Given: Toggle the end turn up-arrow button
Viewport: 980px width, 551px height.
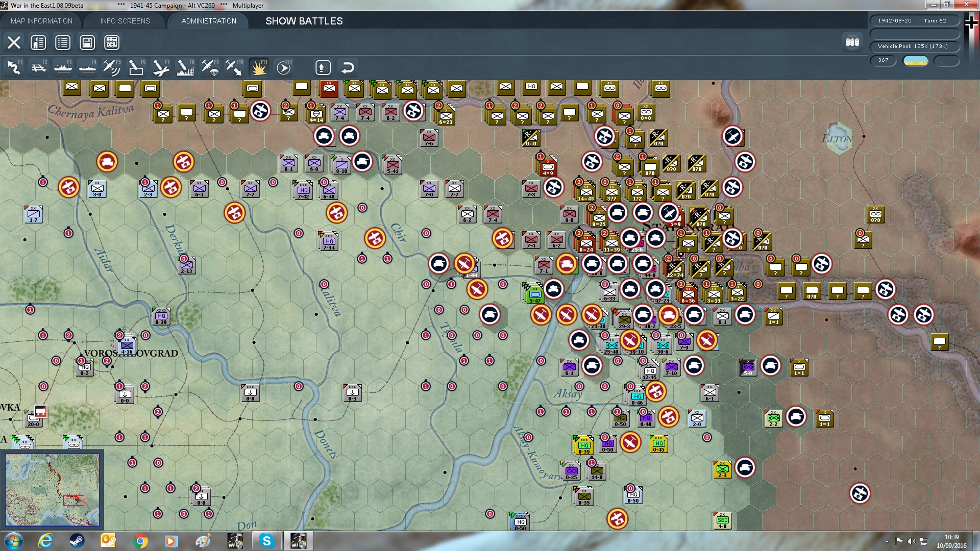Looking at the screenshot, I should 323,67.
